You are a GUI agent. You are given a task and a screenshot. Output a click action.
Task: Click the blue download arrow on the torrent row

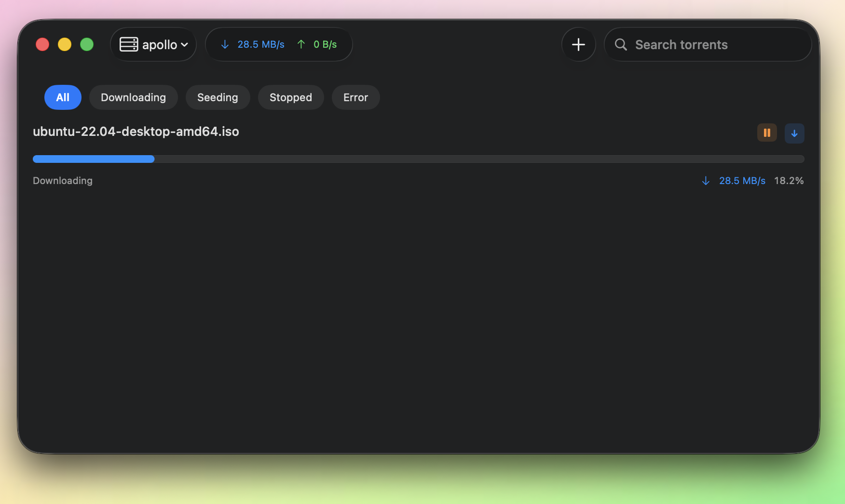(x=794, y=133)
